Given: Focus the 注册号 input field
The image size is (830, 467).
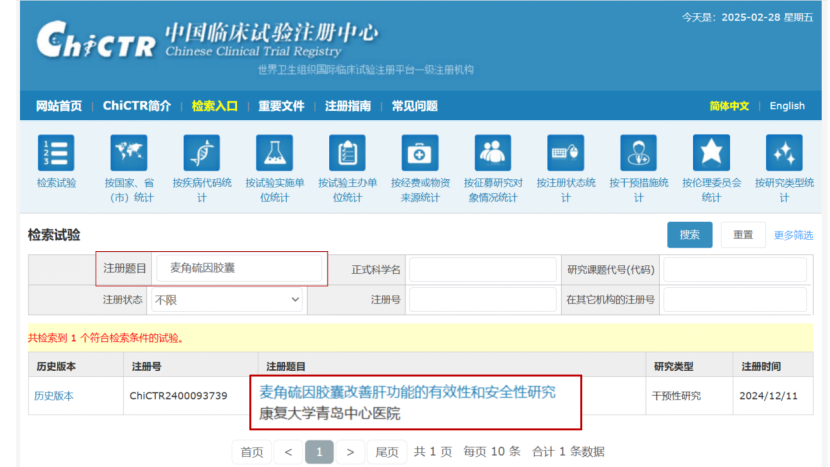Looking at the screenshot, I should (483, 300).
